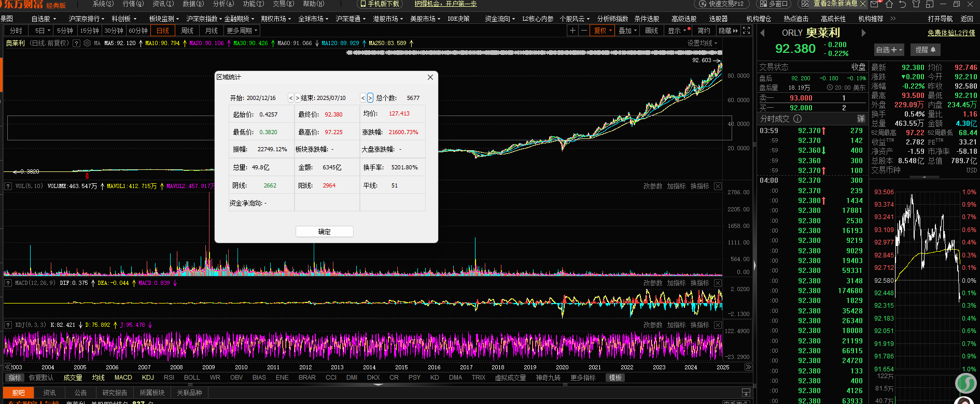Move end date back with left arrow
The height and width of the screenshot is (404, 980).
[x=363, y=98]
